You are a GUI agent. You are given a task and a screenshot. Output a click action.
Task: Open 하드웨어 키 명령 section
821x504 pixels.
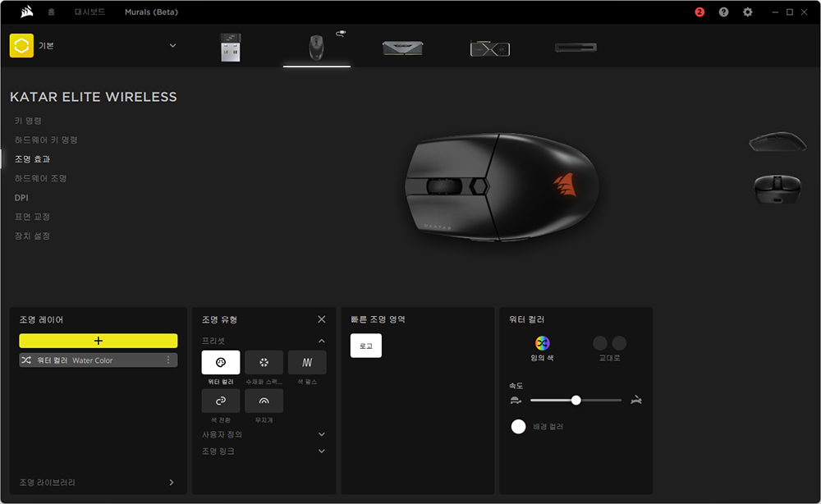click(46, 140)
